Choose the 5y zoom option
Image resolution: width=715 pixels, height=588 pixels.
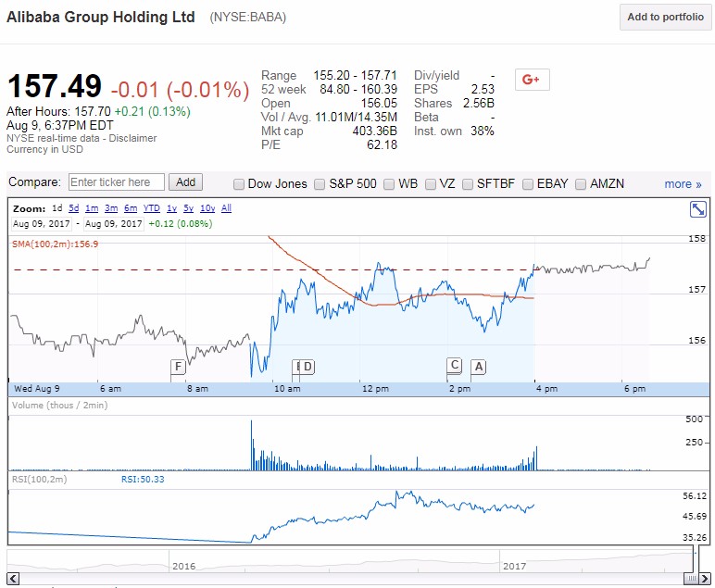click(x=188, y=208)
